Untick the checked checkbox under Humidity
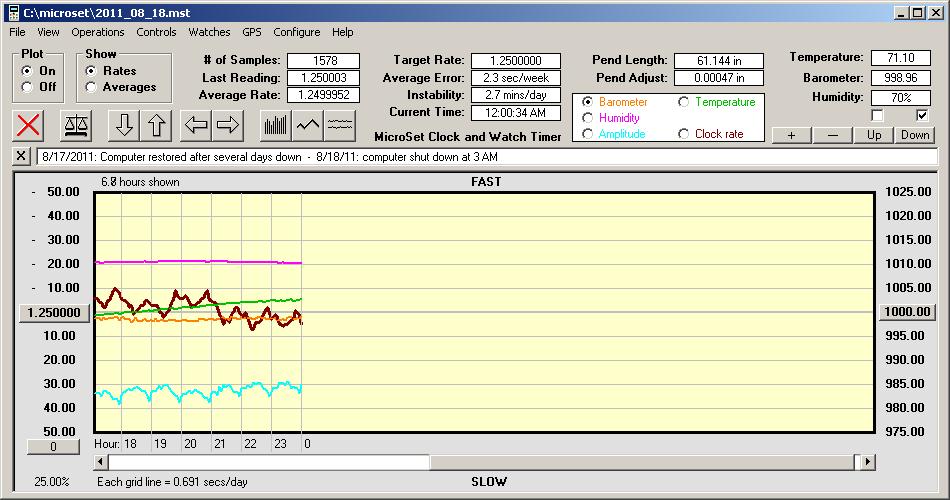This screenshot has height=500, width=950. coord(922,115)
